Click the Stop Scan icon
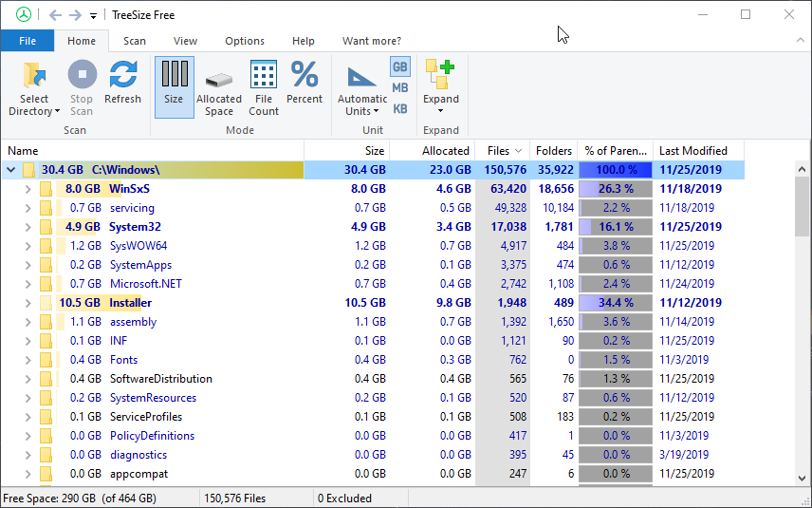 coord(82,74)
